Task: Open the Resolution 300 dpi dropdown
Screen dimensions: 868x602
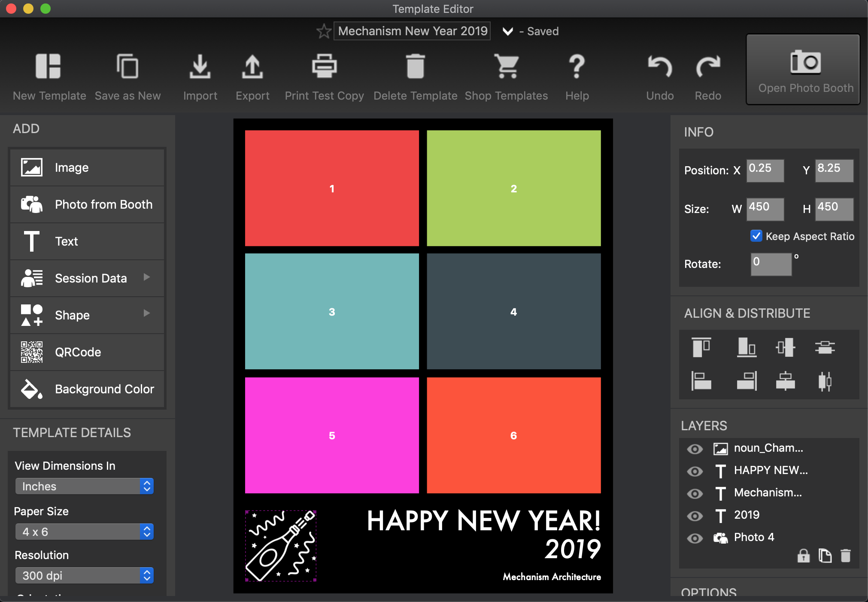Action: 85,575
